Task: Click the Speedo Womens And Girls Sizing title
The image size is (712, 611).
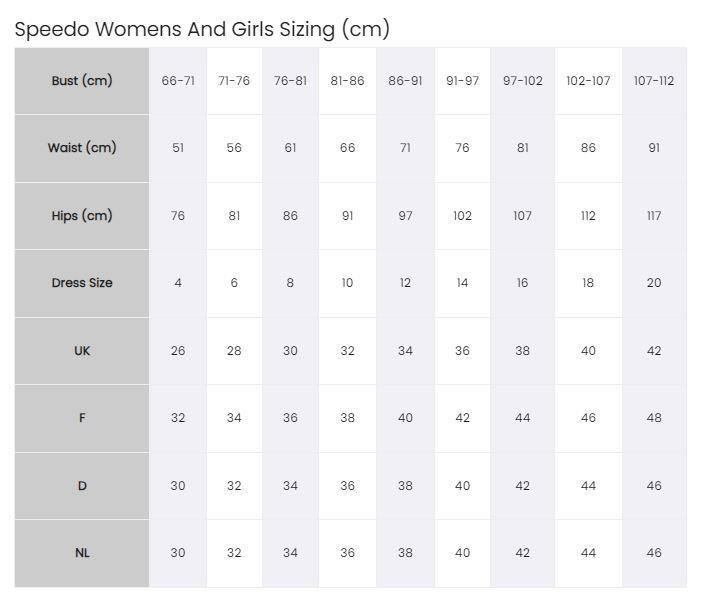Action: pyautogui.click(x=202, y=29)
